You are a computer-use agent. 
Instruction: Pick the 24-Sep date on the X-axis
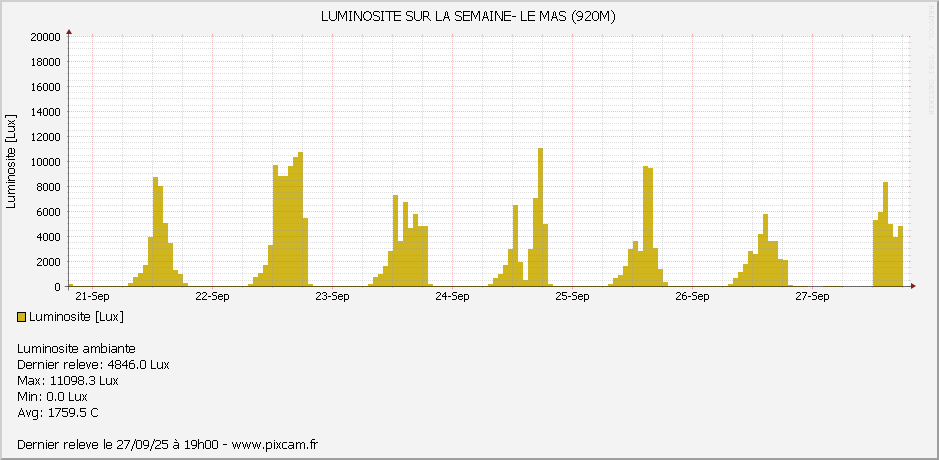tap(452, 296)
